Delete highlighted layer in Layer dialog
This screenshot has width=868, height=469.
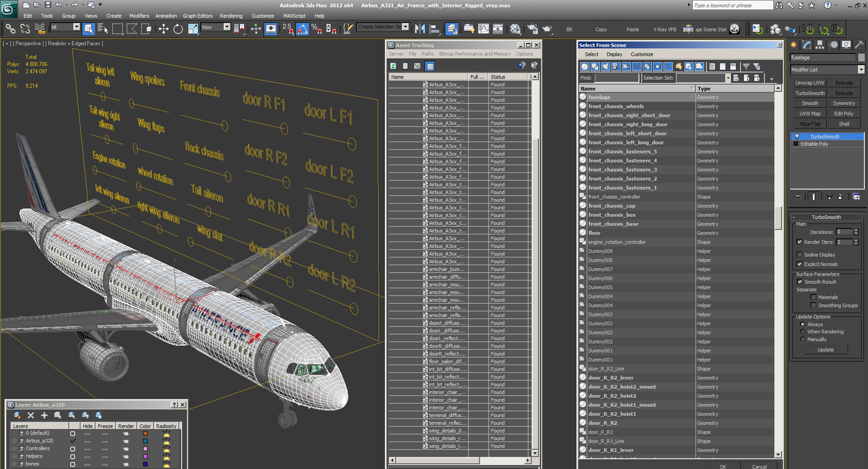30,415
